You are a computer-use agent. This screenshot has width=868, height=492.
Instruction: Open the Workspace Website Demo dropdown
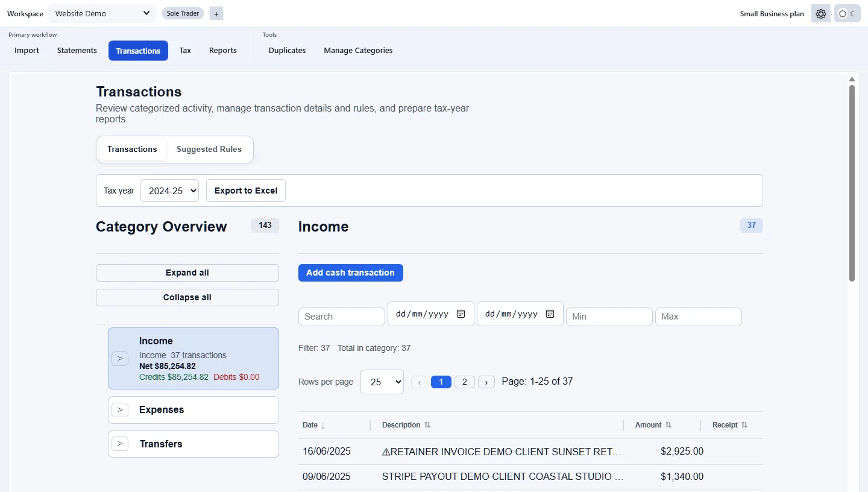(102, 13)
